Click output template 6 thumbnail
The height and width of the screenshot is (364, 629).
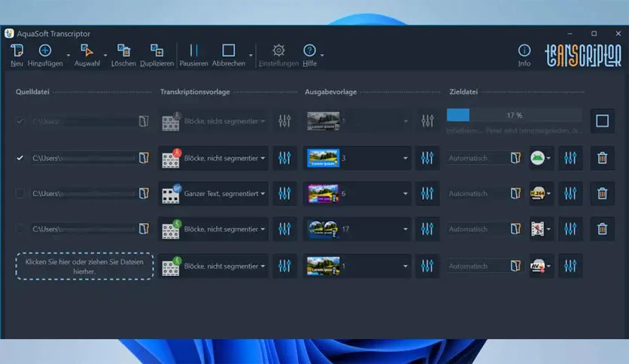coord(323,193)
